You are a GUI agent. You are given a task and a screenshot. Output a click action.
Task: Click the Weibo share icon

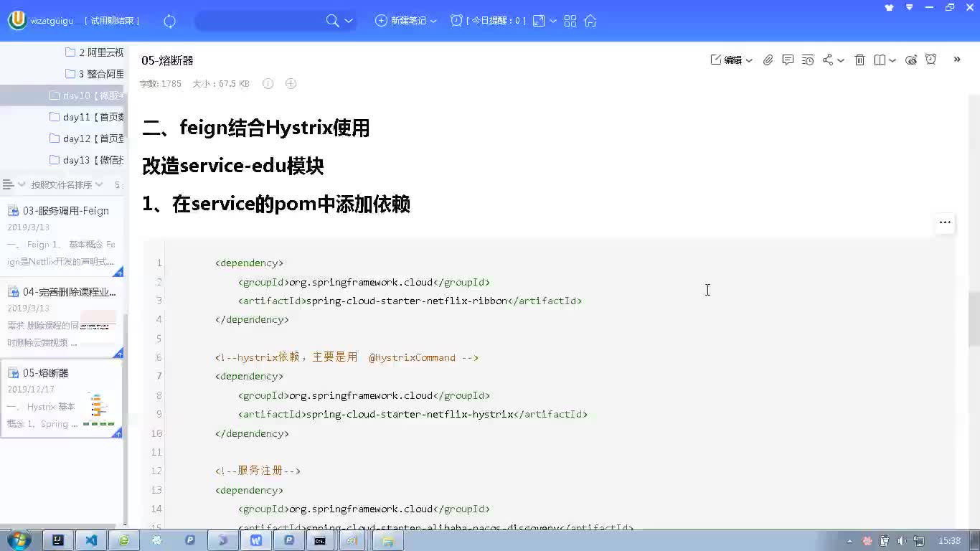point(911,60)
